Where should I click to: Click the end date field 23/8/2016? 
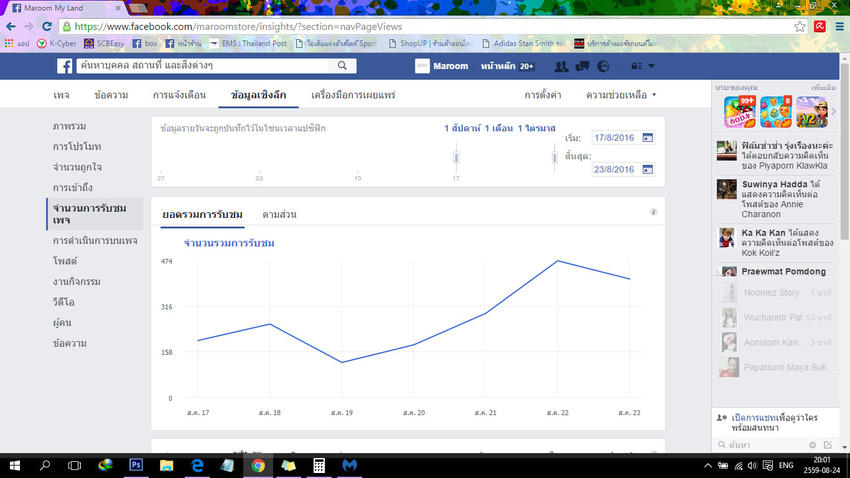615,170
